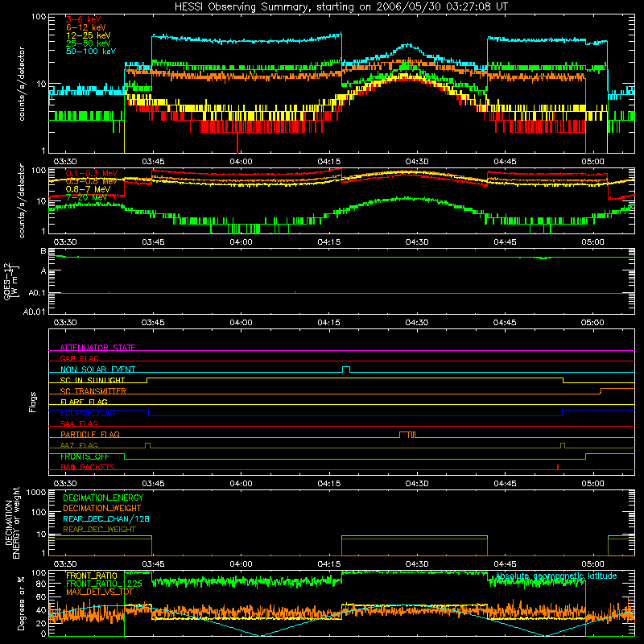The width and height of the screenshot is (644, 644).
Task: Select the red '3-6 keV' legend label
Action: tap(84, 19)
